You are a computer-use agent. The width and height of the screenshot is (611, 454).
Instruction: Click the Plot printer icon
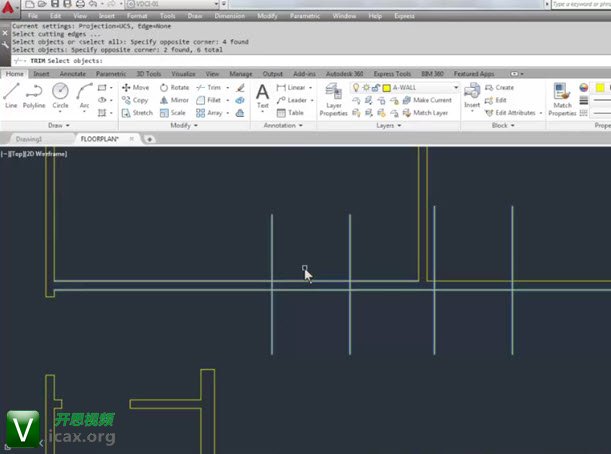click(x=80, y=4)
